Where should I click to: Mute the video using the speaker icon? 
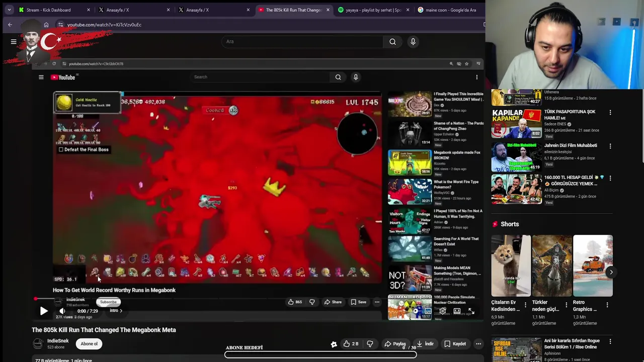pyautogui.click(x=62, y=311)
